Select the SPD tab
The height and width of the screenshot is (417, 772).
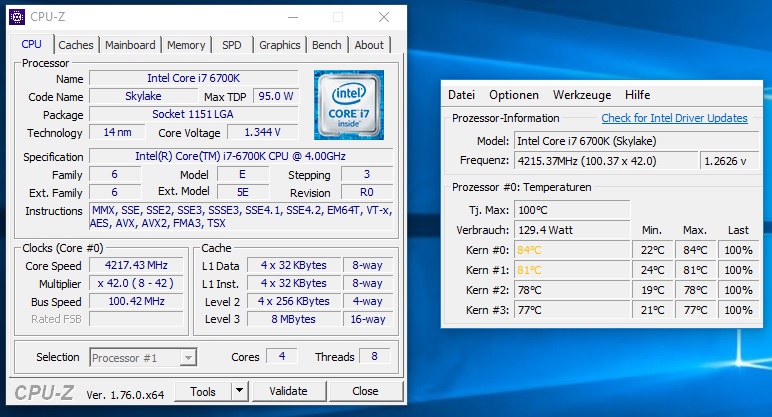point(231,45)
